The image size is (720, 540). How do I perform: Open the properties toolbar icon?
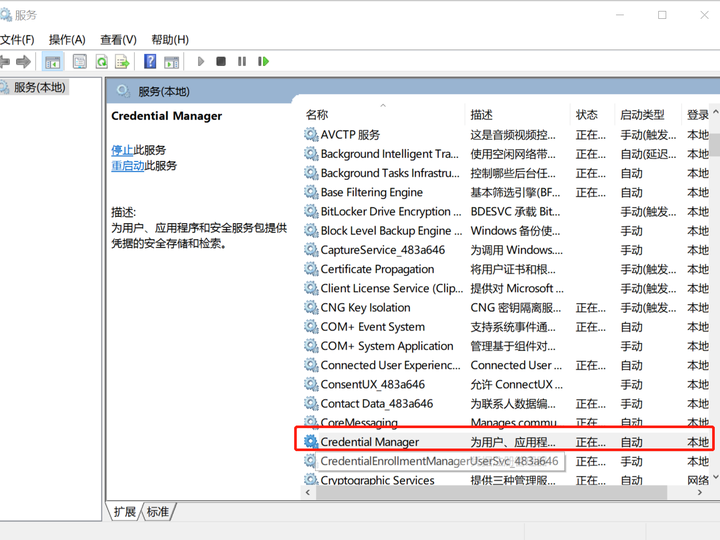coord(80,62)
